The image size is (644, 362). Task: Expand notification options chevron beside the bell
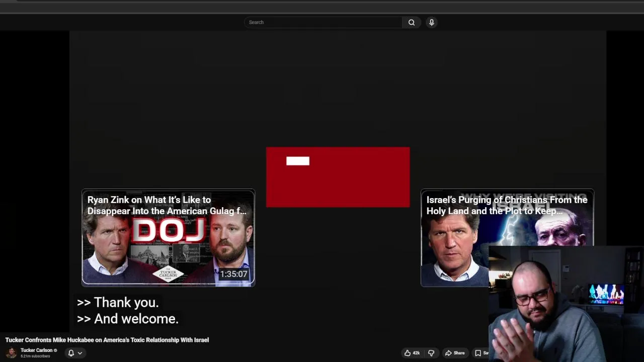(79, 353)
